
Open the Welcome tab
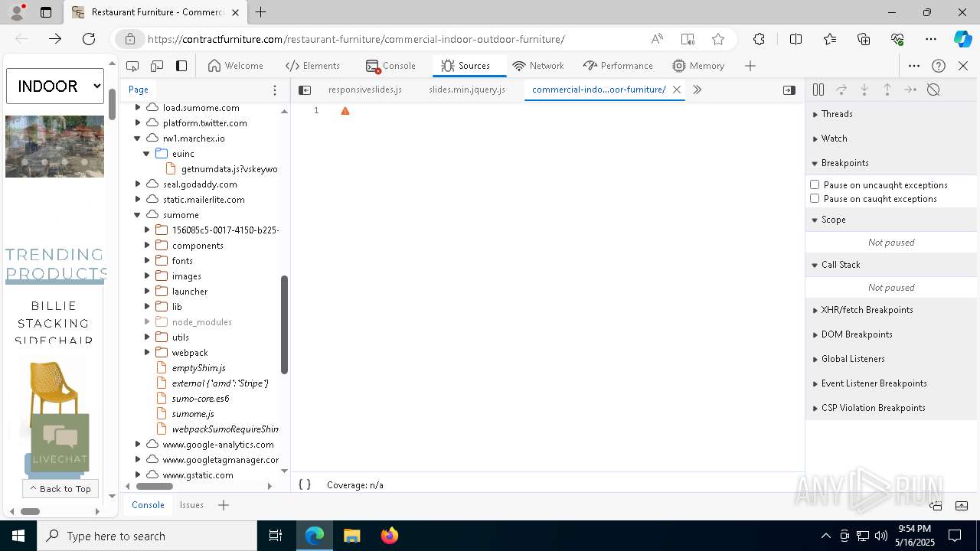pyautogui.click(x=236, y=66)
